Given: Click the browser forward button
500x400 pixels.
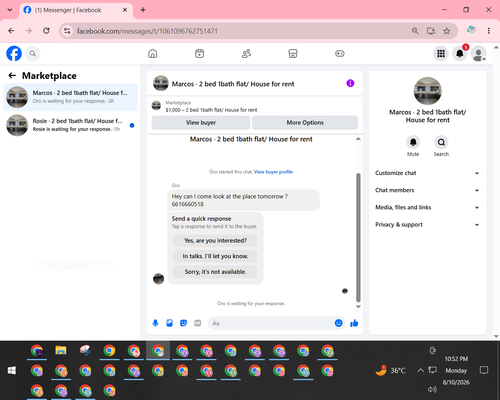Looking at the screenshot, I should (x=29, y=31).
